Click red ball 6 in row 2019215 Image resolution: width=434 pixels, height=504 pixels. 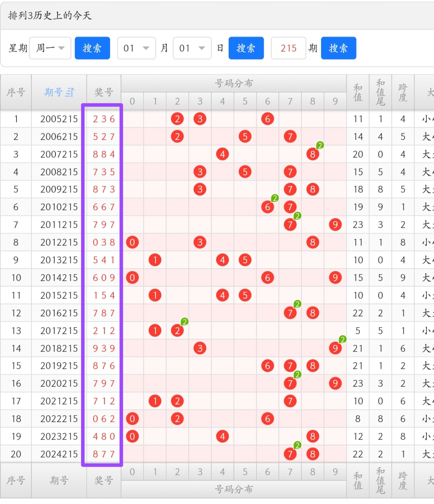[x=268, y=366]
